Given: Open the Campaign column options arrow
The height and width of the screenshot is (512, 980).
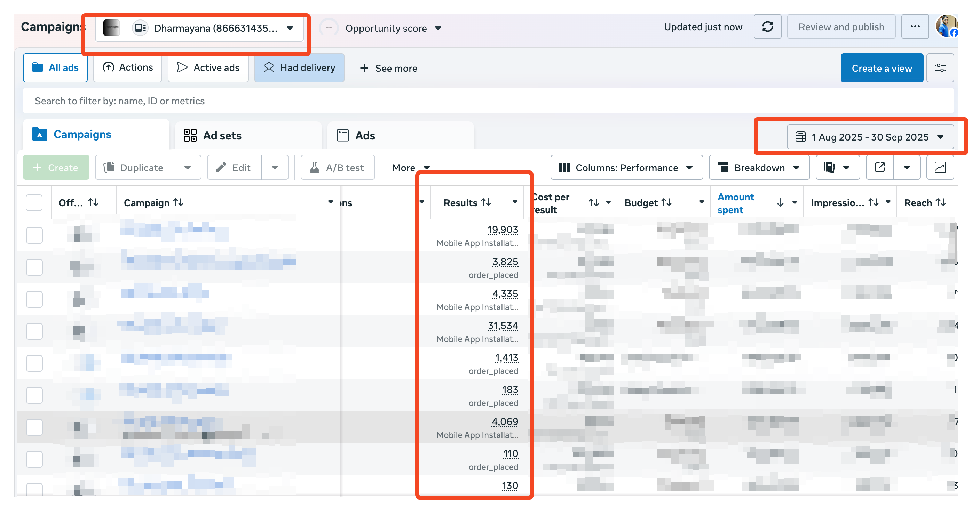Looking at the screenshot, I should pos(330,202).
